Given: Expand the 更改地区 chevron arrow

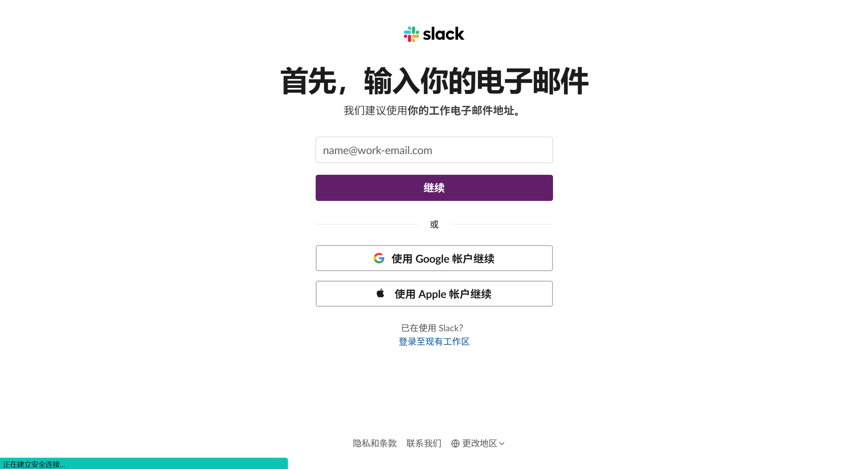Looking at the screenshot, I should click(x=502, y=444).
